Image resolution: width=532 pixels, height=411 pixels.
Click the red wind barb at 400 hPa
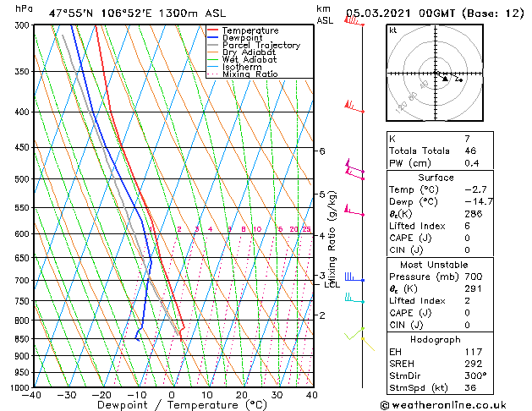[354, 107]
